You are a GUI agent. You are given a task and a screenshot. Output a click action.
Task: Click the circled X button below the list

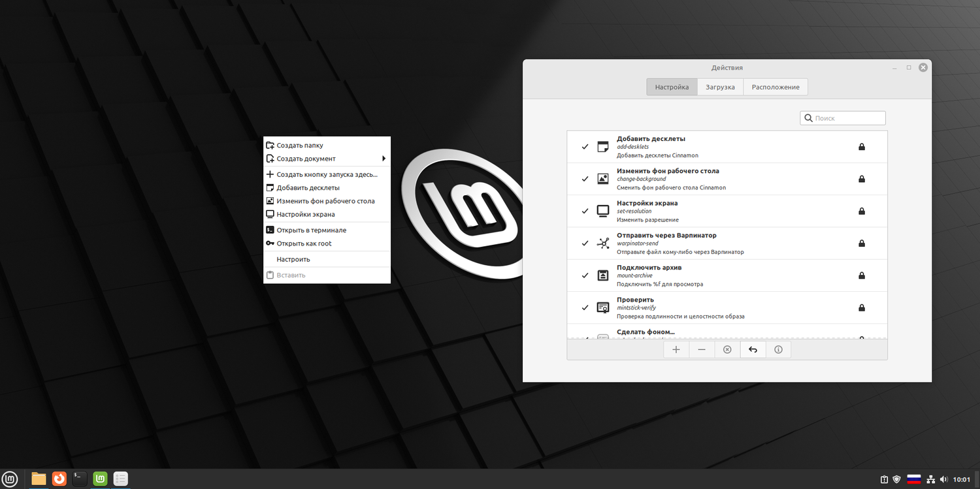[x=727, y=350]
